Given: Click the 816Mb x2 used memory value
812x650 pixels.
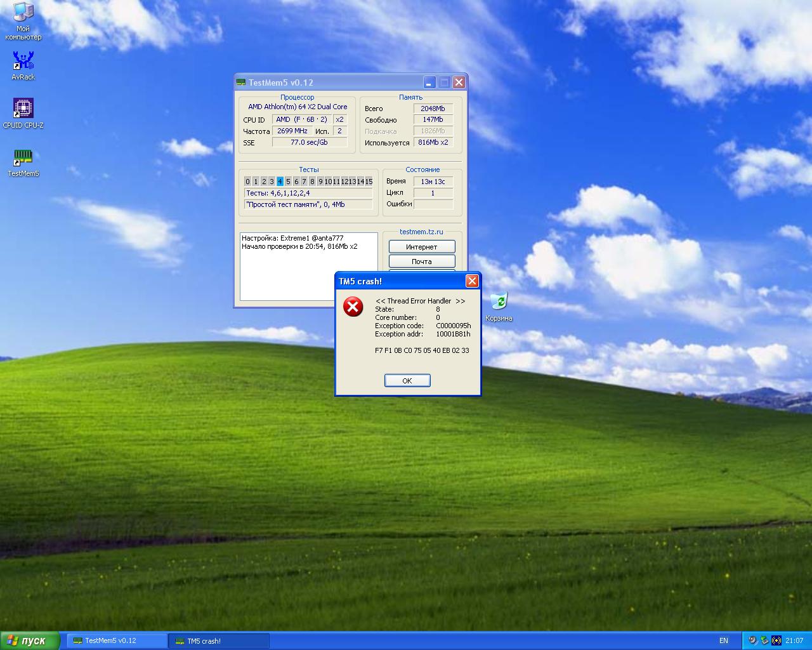Looking at the screenshot, I should 433,142.
